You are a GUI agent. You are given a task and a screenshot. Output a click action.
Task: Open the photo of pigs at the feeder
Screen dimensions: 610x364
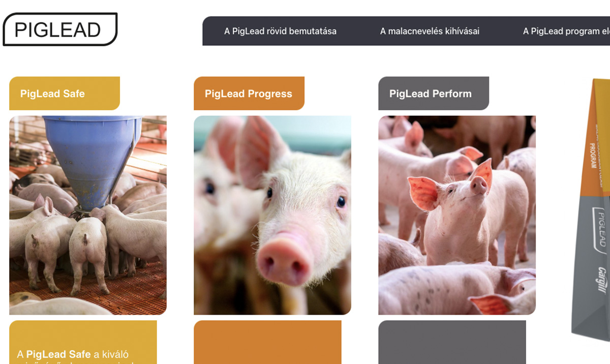tap(88, 215)
